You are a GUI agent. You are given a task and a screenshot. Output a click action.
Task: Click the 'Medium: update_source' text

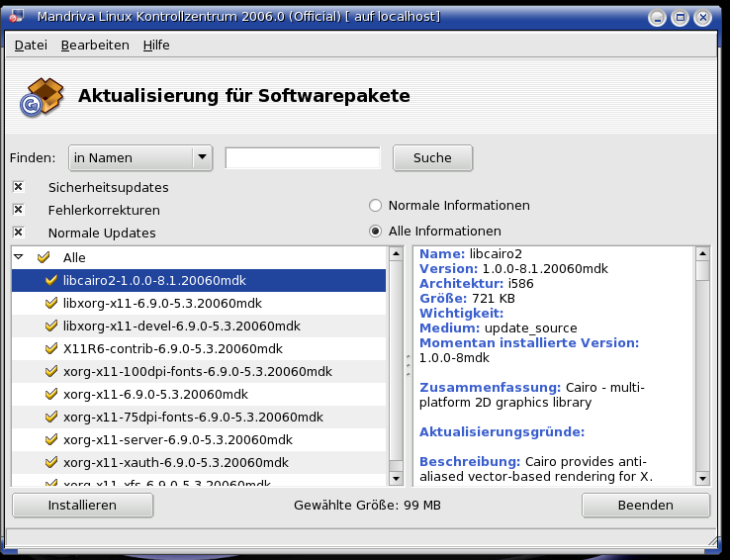pos(499,328)
